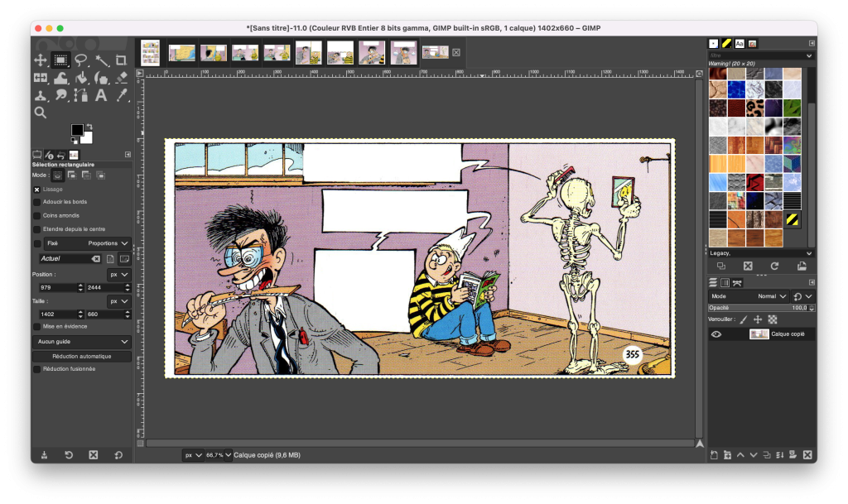Switch to the Fonts tab in brushes dock
848x504 pixels.
[x=740, y=43]
